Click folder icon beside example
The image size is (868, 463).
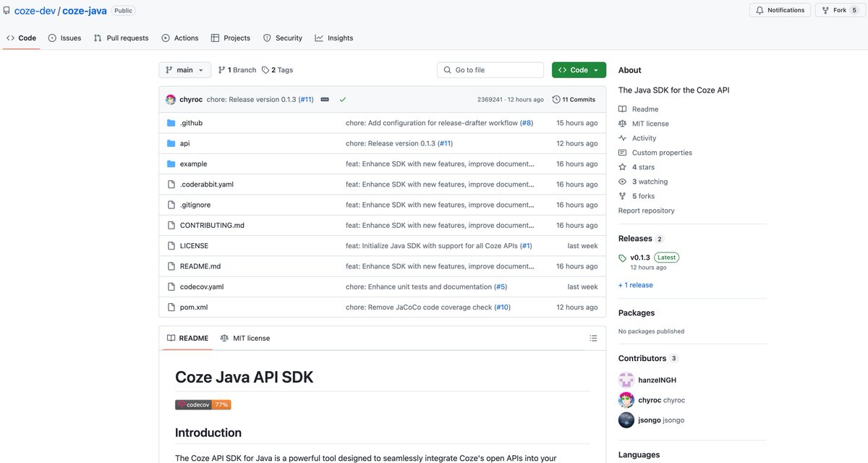[x=171, y=164]
